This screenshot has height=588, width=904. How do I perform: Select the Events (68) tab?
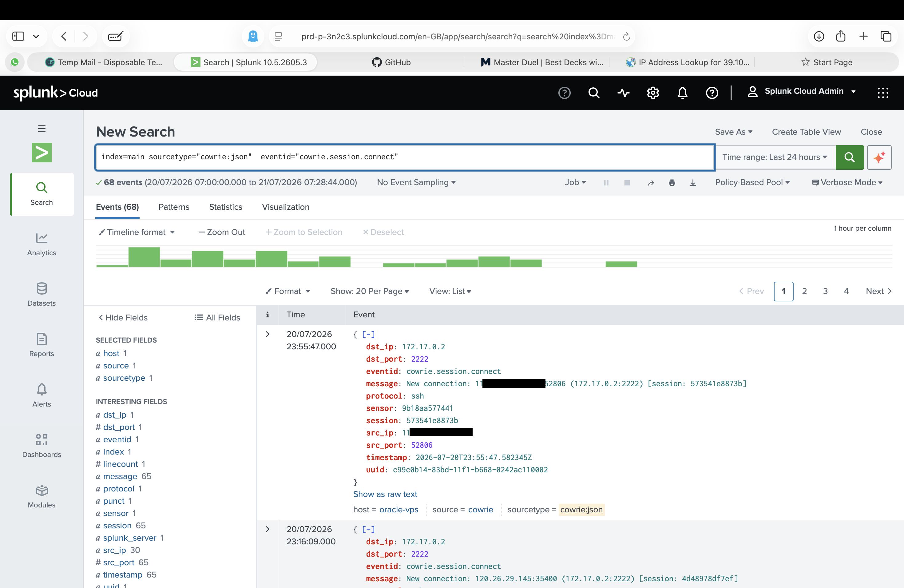[117, 207]
